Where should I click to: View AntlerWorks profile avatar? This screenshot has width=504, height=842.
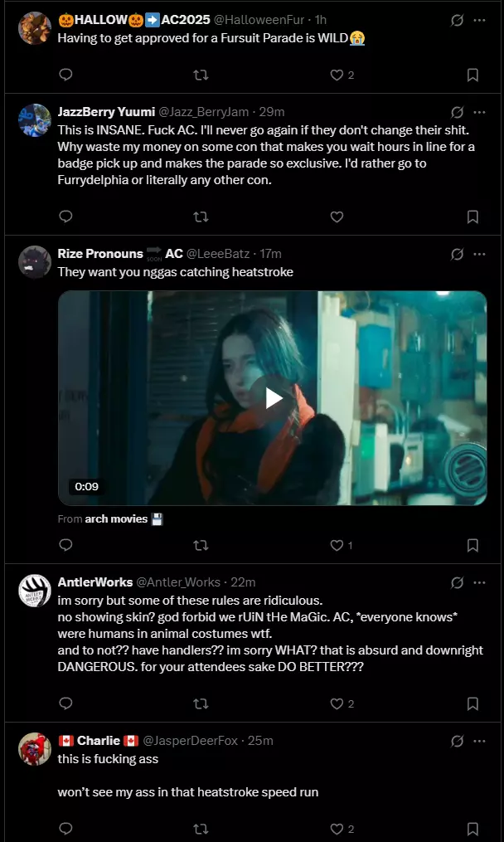(35, 591)
